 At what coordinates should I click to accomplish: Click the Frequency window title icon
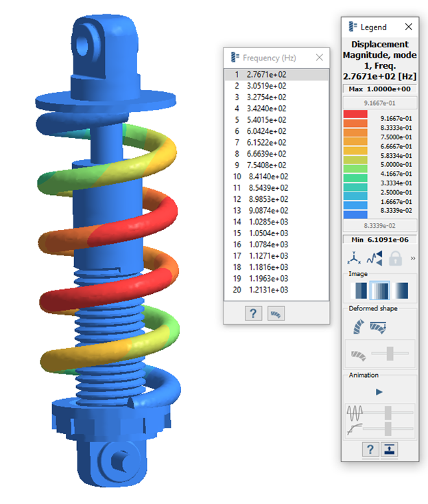(x=235, y=57)
